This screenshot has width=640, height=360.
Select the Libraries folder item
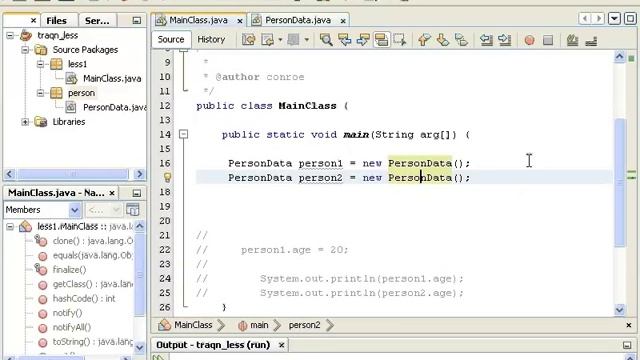[x=69, y=122]
